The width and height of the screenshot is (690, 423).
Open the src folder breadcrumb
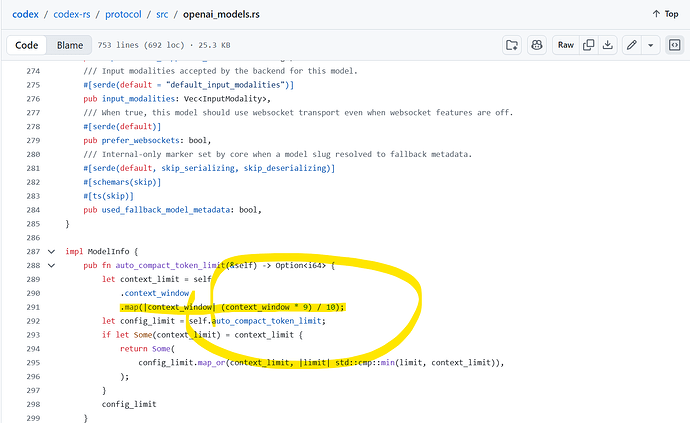pos(162,14)
